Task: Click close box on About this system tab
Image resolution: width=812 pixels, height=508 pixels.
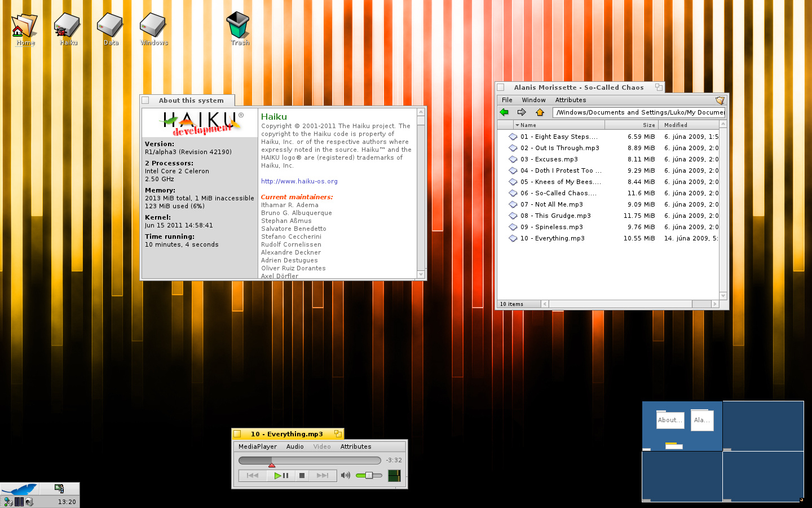Action: (x=145, y=100)
